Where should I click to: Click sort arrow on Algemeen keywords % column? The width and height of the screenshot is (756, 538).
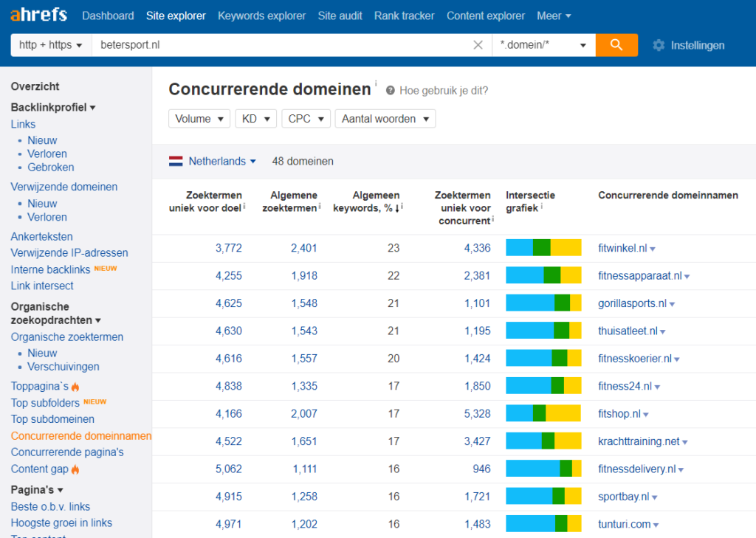click(396, 208)
